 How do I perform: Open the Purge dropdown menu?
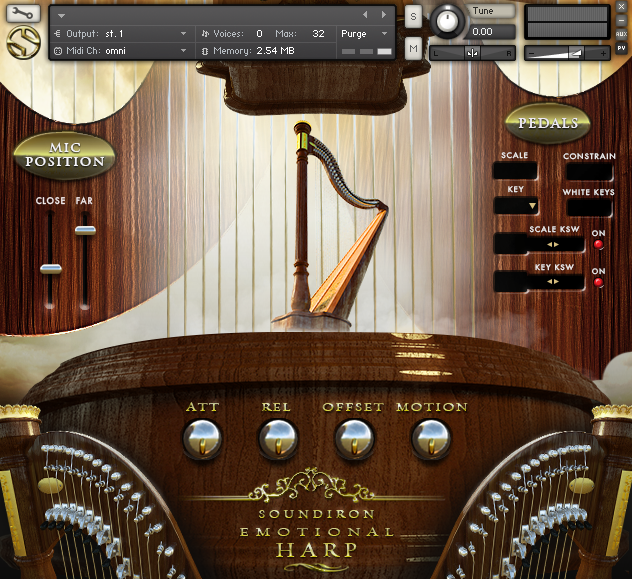pos(364,34)
